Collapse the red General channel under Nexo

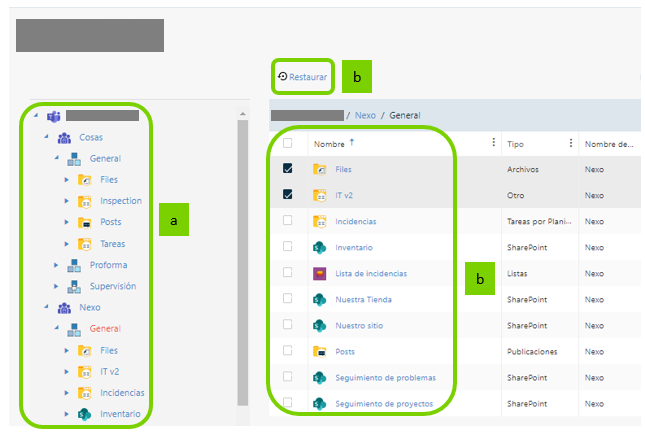[57, 327]
